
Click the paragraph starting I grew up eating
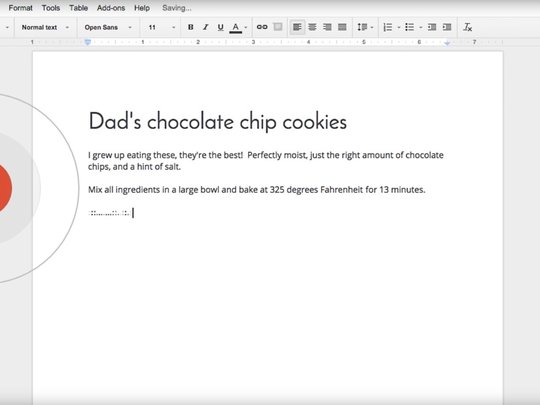(266, 161)
